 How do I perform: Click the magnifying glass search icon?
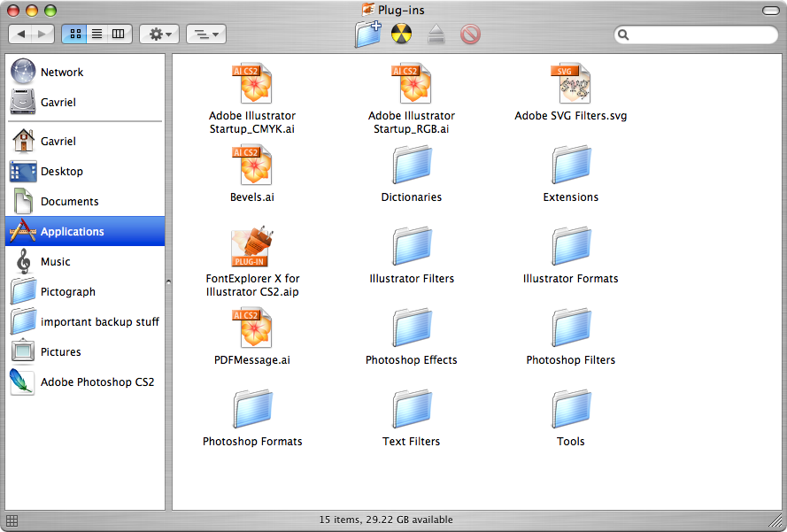tap(623, 35)
